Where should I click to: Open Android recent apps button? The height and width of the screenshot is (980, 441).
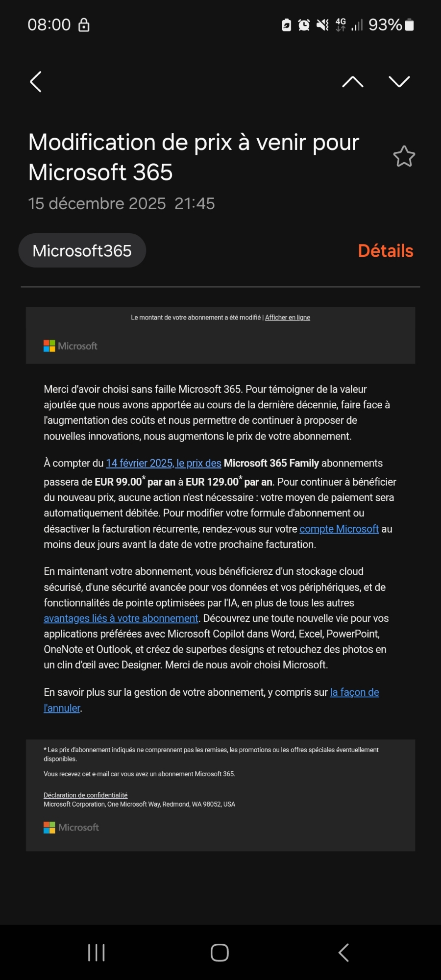tap(97, 953)
